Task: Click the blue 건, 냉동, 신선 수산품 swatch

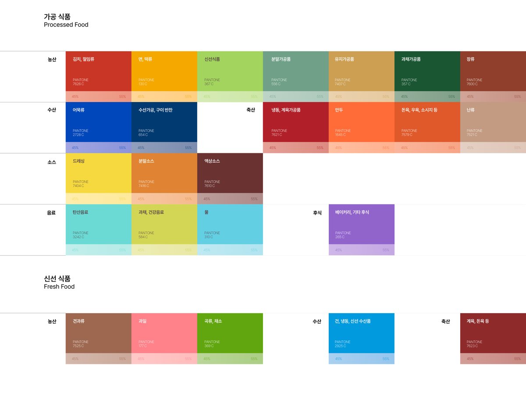Action: click(361, 333)
